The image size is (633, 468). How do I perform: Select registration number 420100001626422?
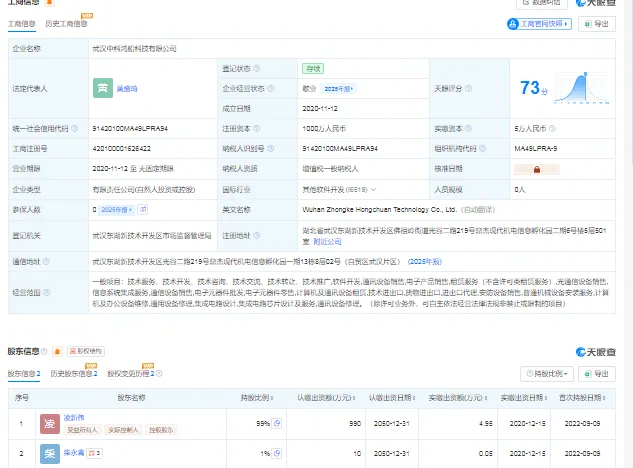[122, 149]
